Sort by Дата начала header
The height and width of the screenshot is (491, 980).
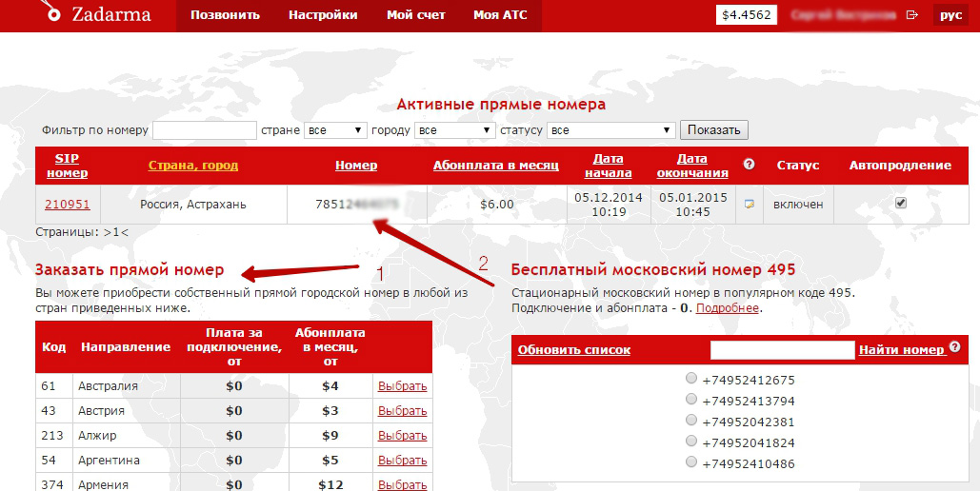[x=609, y=166]
